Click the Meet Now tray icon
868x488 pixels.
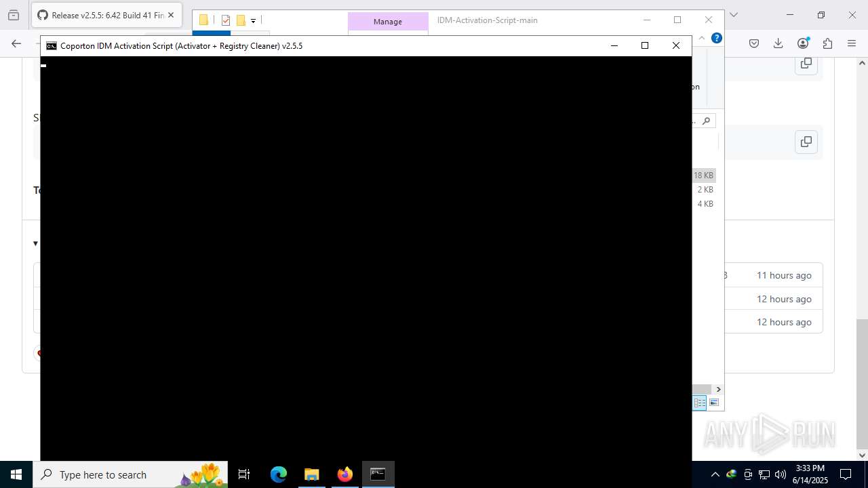click(x=748, y=474)
